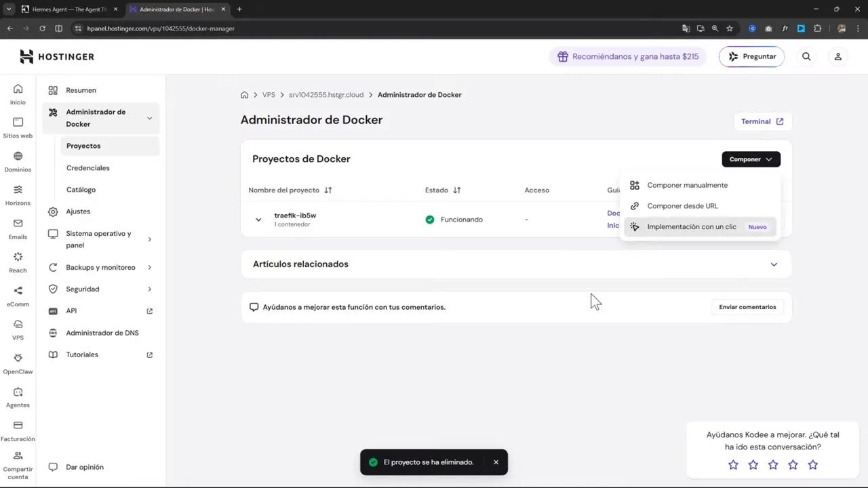
Task: Click srv1042555.hstgr.cloud in breadcrumb
Action: click(x=326, y=95)
